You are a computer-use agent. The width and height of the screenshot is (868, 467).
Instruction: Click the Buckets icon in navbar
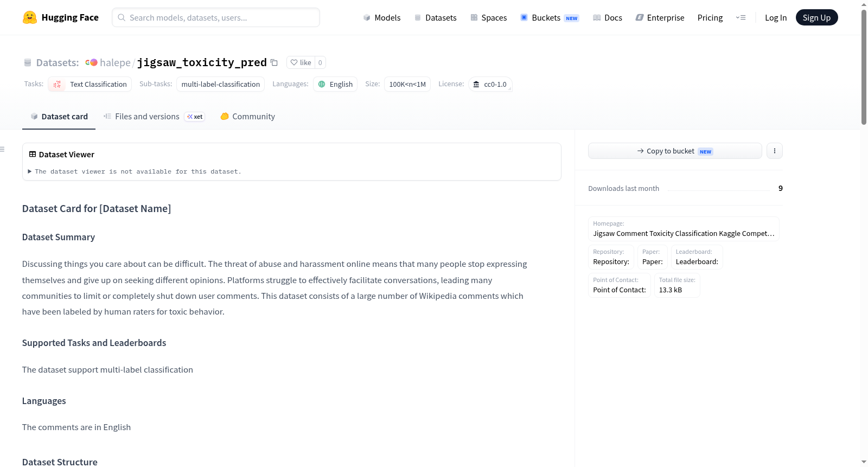[x=524, y=17]
